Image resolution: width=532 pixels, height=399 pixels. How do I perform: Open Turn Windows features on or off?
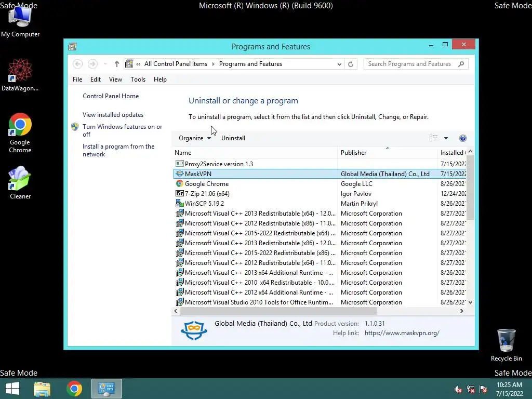[123, 130]
